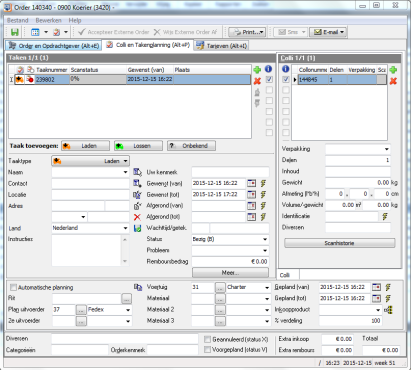This screenshot has width=411, height=370.
Task: Click the Colli tab at panel bottom
Action: (x=284, y=275)
